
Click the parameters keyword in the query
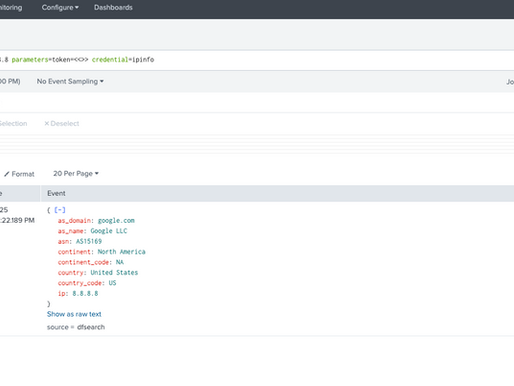30,60
